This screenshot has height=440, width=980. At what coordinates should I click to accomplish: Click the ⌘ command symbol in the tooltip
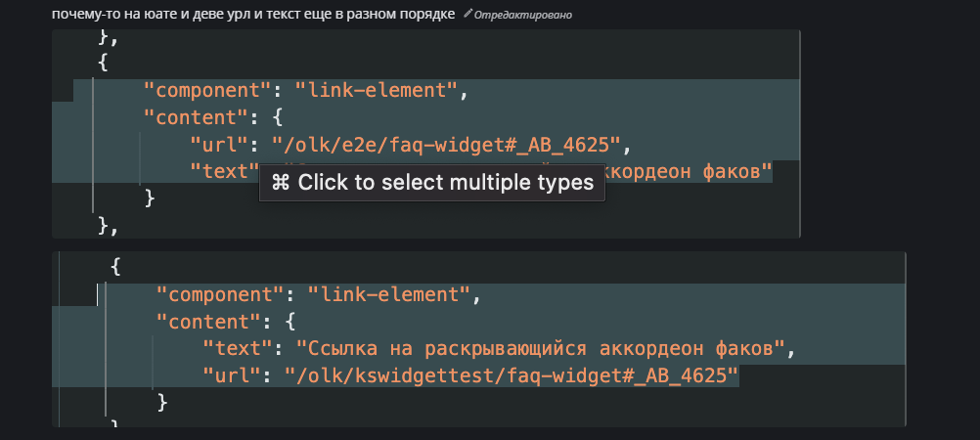282,183
